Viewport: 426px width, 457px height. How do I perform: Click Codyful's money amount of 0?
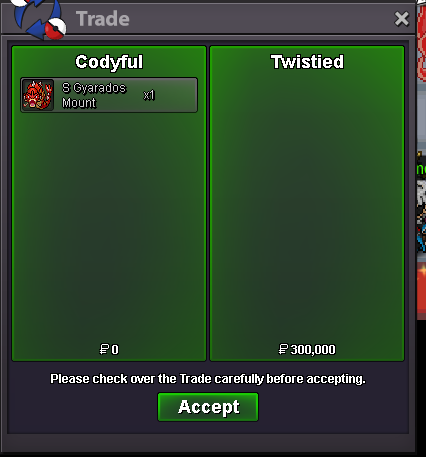point(109,349)
